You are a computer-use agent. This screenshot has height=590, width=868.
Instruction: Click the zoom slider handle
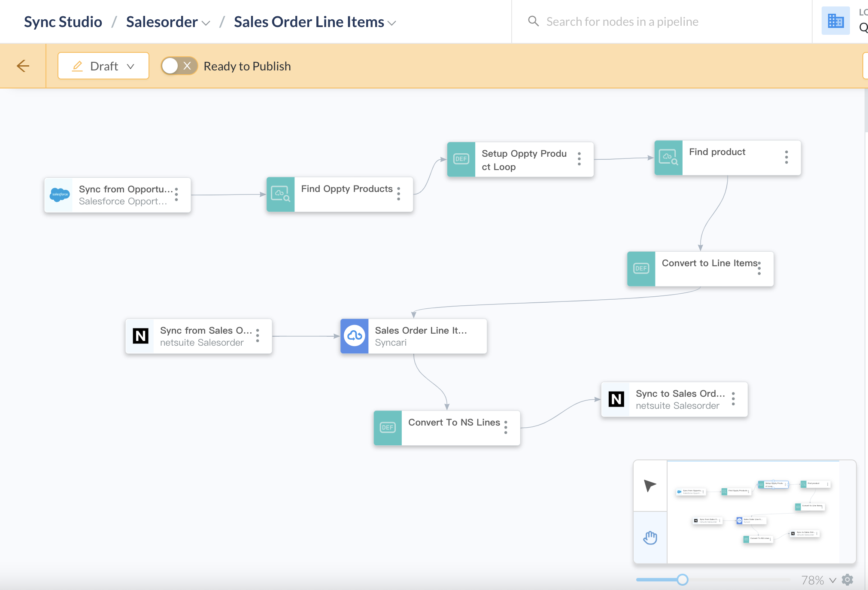683,580
